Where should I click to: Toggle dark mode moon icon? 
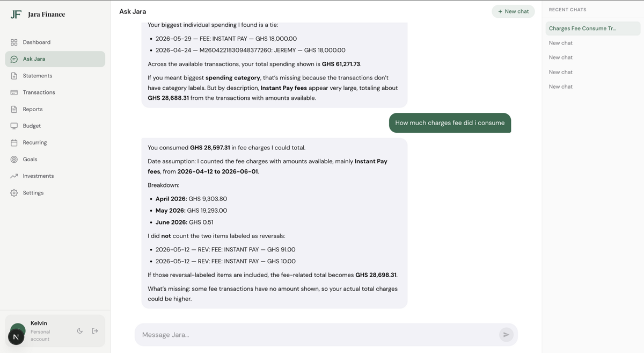(x=80, y=331)
